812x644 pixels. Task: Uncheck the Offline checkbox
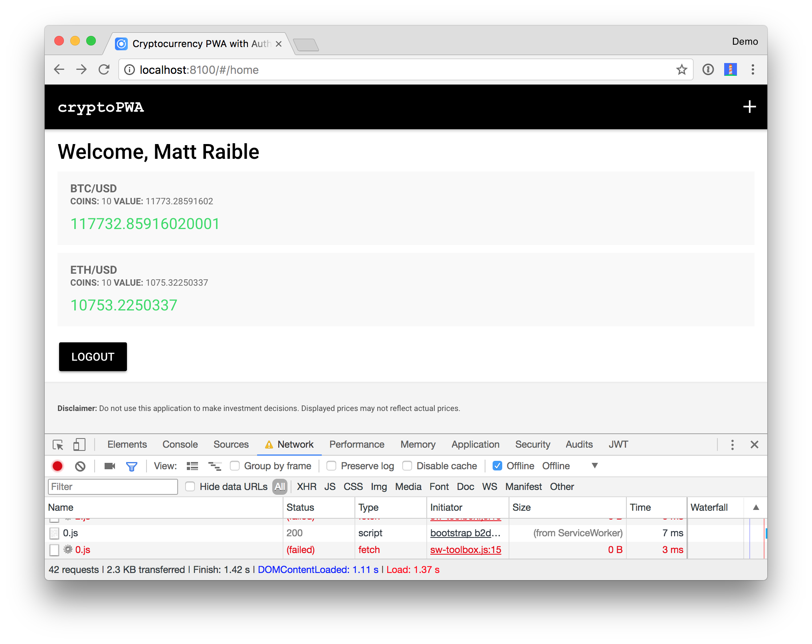[x=497, y=466]
